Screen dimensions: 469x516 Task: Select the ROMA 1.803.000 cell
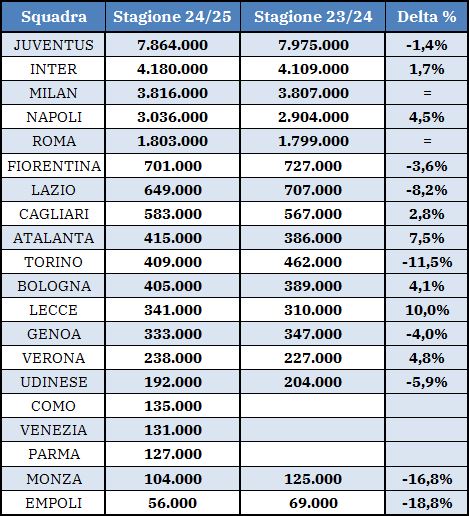173,141
